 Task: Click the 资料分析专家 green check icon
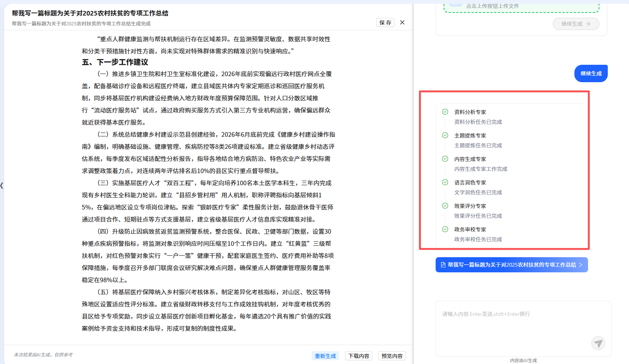(x=445, y=112)
